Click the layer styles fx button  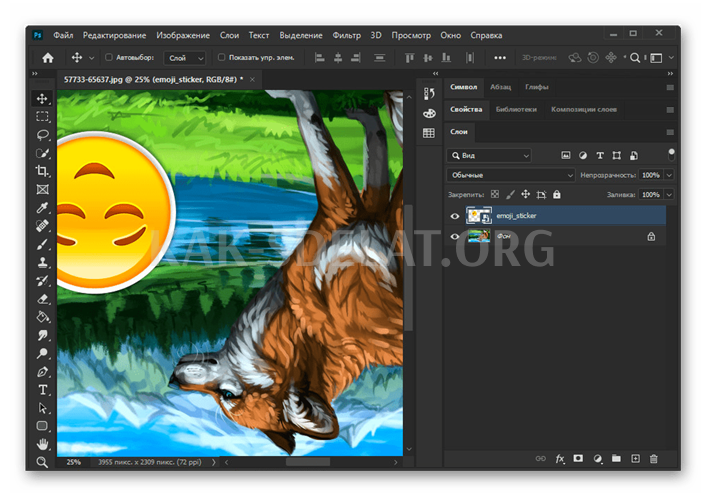560,459
